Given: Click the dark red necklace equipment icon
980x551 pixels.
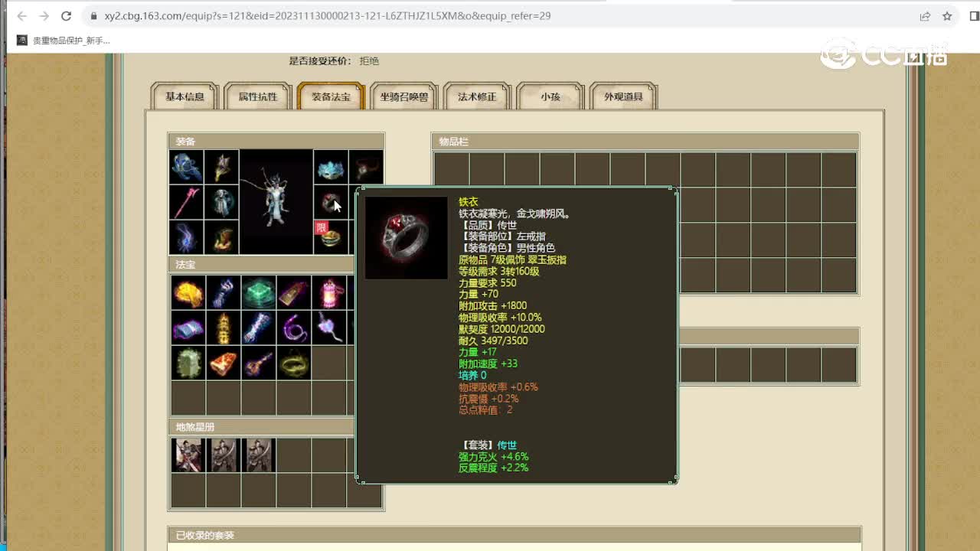Looking at the screenshot, I should (366, 167).
